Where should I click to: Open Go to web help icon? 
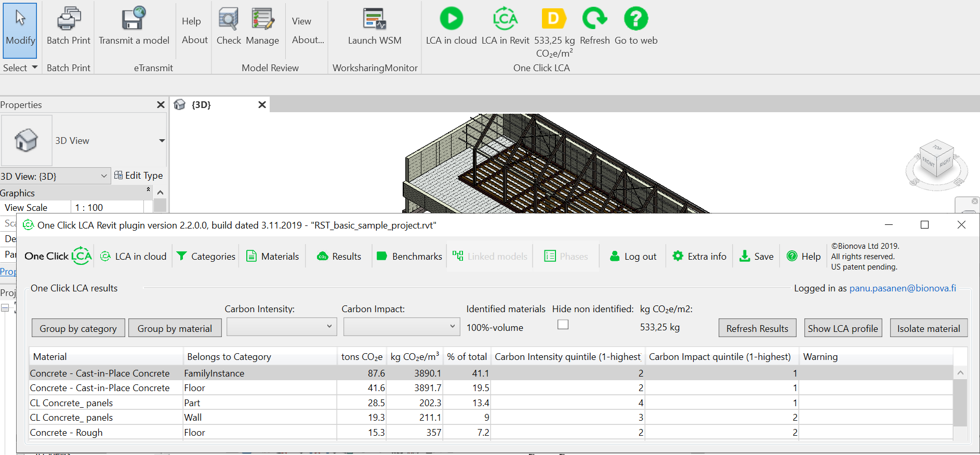click(636, 26)
